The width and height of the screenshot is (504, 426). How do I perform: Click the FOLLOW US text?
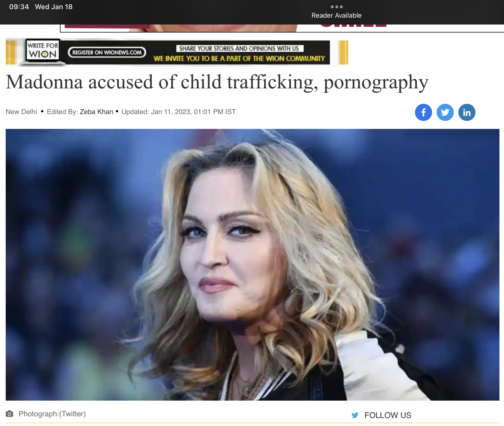[x=388, y=415]
